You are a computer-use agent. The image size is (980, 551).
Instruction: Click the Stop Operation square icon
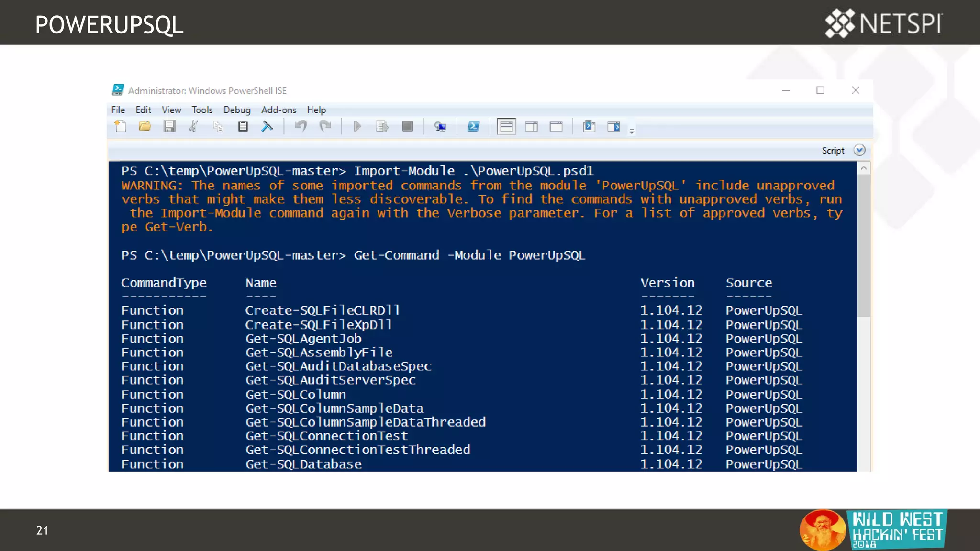pos(407,126)
